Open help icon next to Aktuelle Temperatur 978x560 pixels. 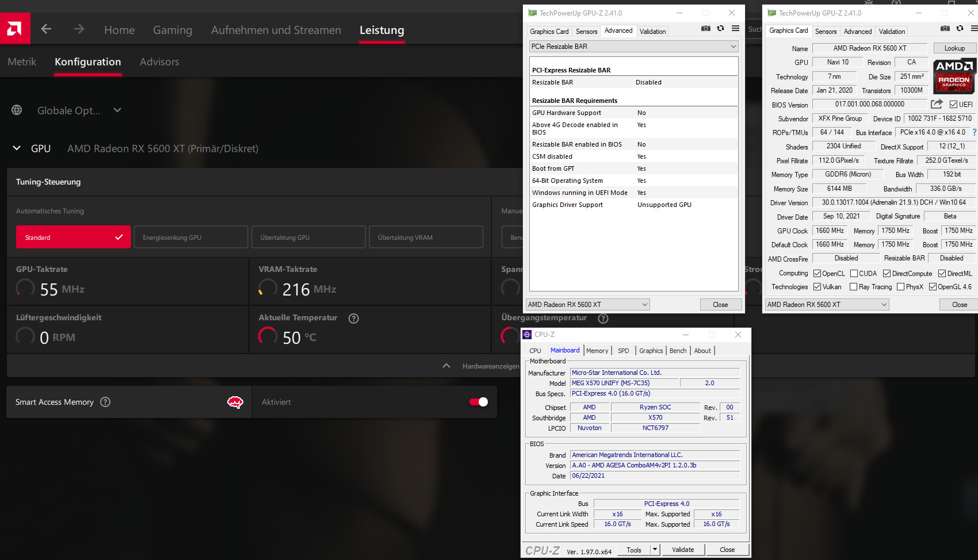click(x=354, y=318)
